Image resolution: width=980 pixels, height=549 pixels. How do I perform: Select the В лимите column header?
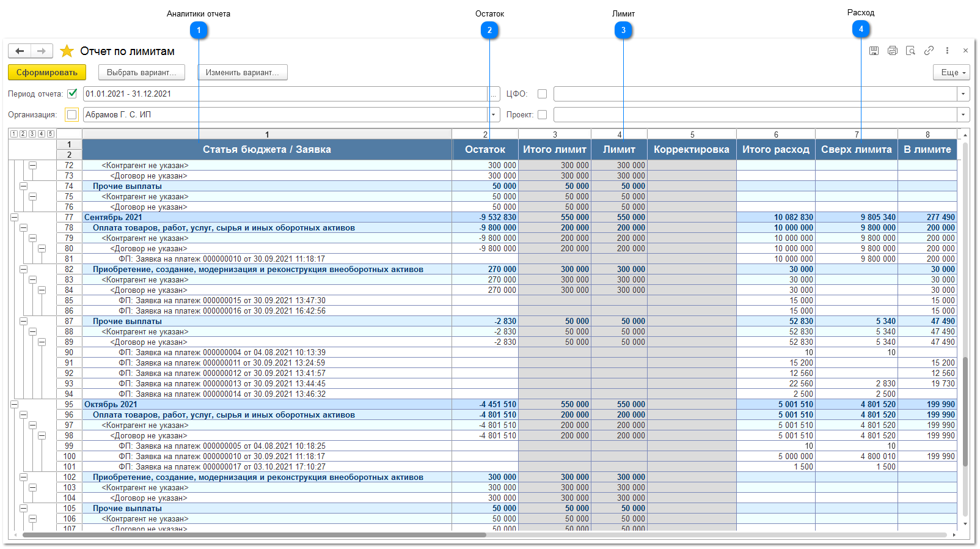point(927,149)
